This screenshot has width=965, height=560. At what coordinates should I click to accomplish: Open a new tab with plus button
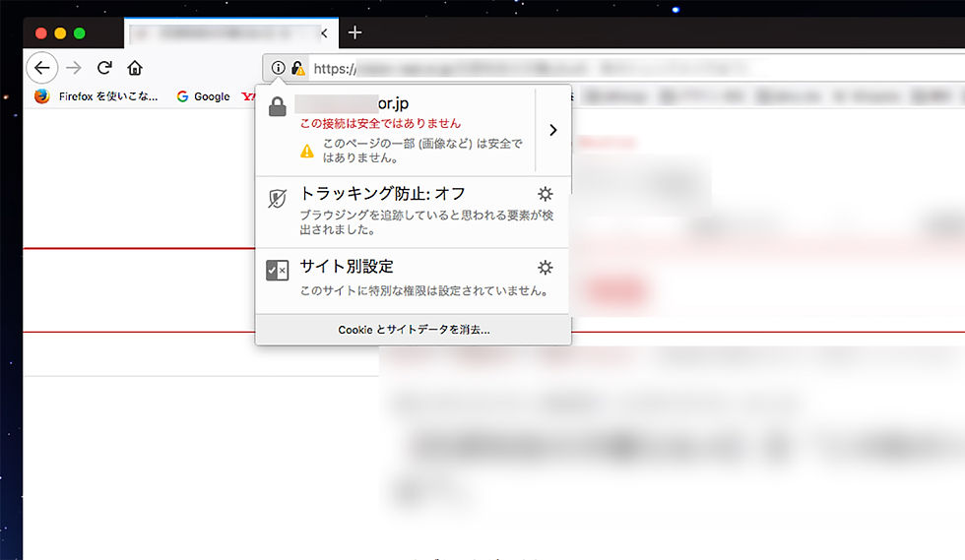click(x=355, y=32)
